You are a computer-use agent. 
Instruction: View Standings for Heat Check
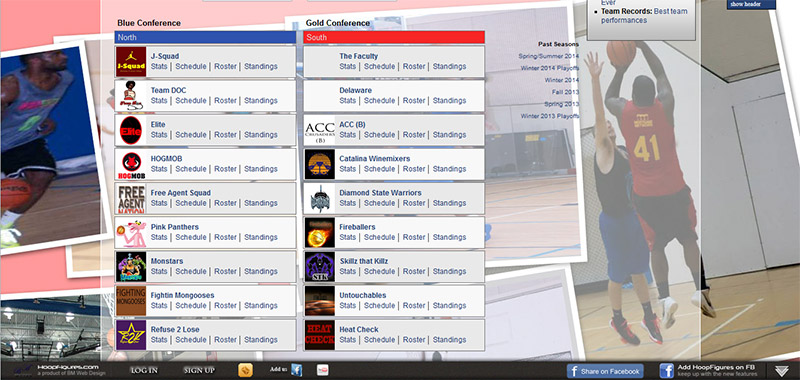pyautogui.click(x=449, y=340)
